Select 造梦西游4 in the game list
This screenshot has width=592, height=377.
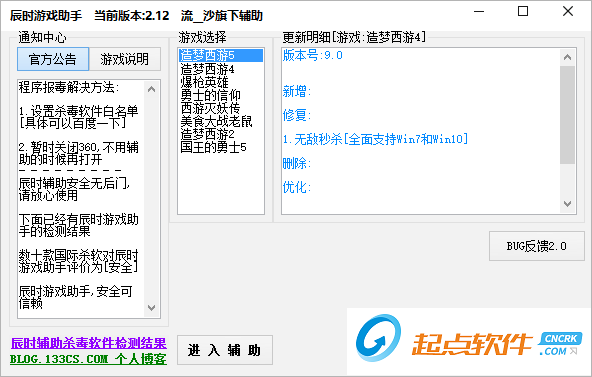(221, 69)
